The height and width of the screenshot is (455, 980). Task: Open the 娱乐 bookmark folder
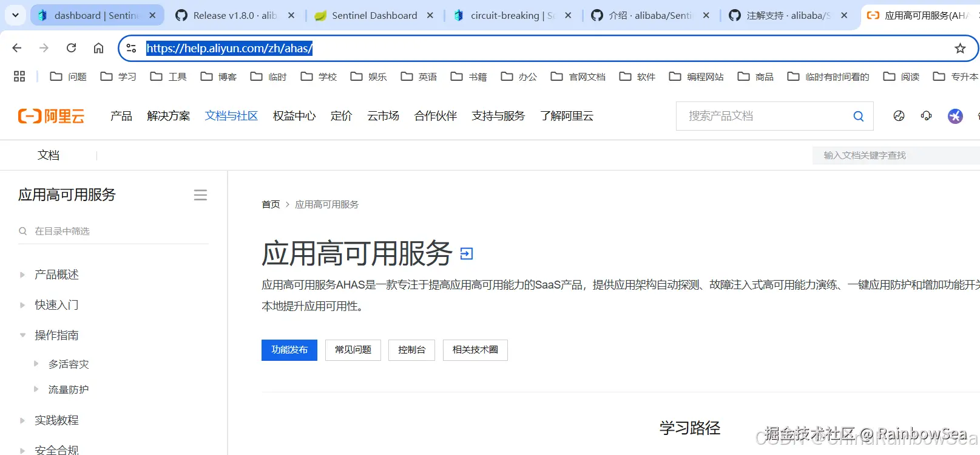pyautogui.click(x=369, y=77)
